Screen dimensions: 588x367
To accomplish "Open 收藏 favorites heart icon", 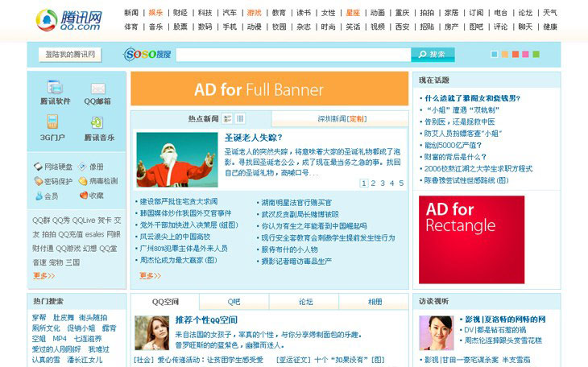I will pos(92,196).
